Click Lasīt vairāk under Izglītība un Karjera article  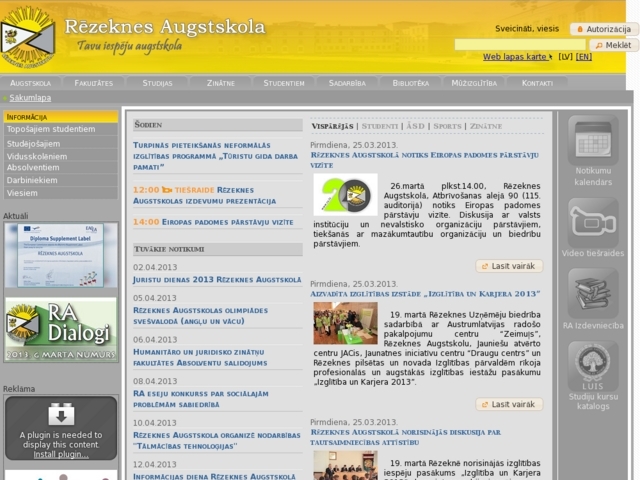[x=509, y=404]
